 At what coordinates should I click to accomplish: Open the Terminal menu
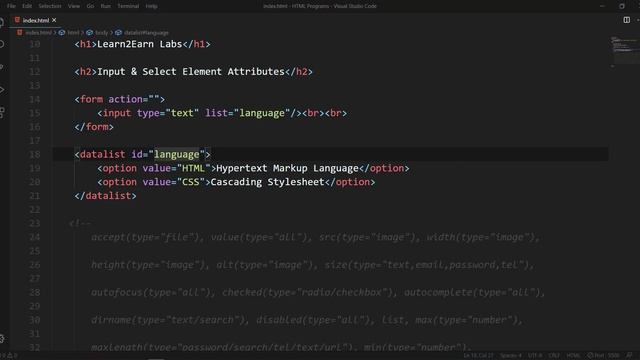pyautogui.click(x=128, y=6)
